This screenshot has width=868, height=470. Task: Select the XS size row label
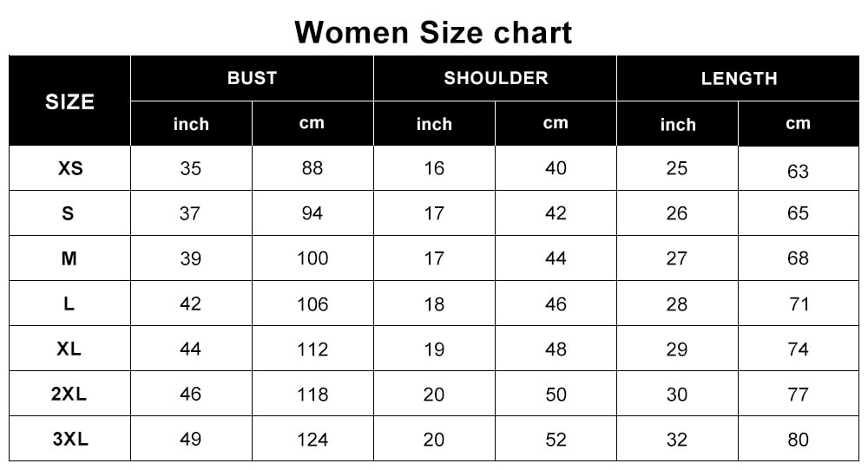tap(69, 168)
